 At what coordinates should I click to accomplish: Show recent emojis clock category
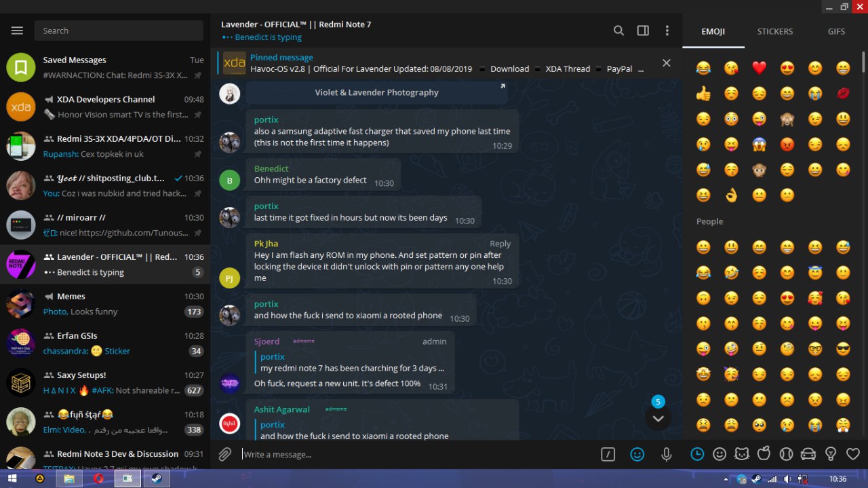(x=697, y=454)
